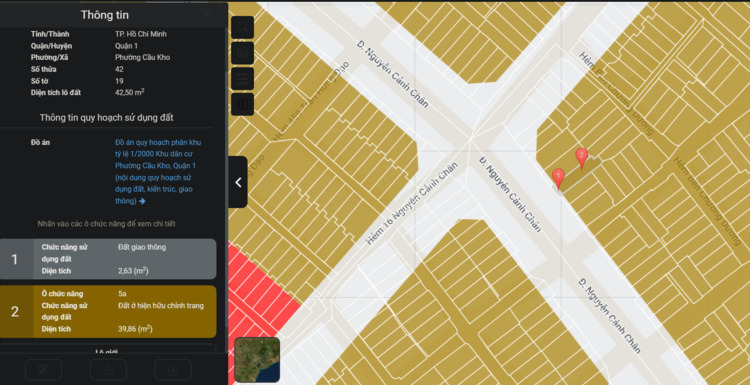Click the warning triangle button at panel bottom
This screenshot has height=385, width=750.
pos(108,370)
